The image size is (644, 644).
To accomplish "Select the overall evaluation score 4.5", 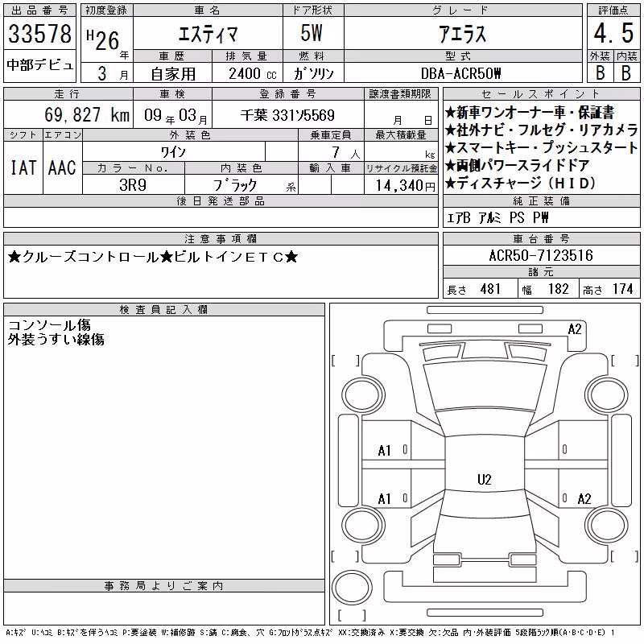I will coord(613,33).
